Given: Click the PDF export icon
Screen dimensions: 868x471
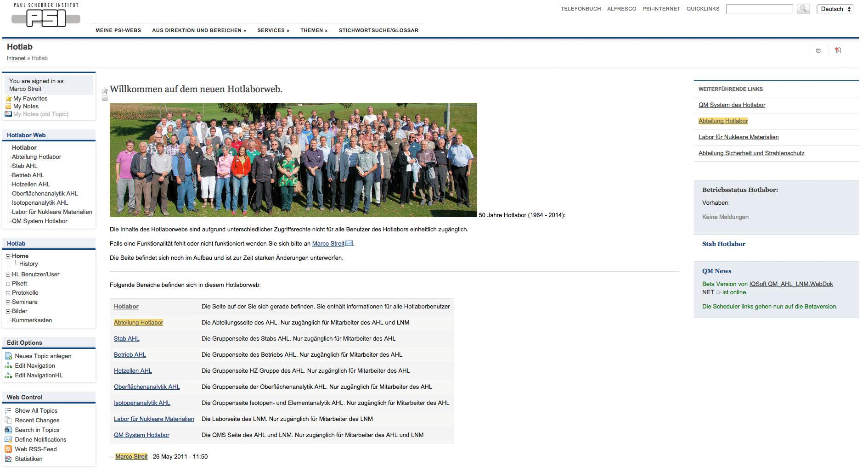Looking at the screenshot, I should click(x=838, y=50).
